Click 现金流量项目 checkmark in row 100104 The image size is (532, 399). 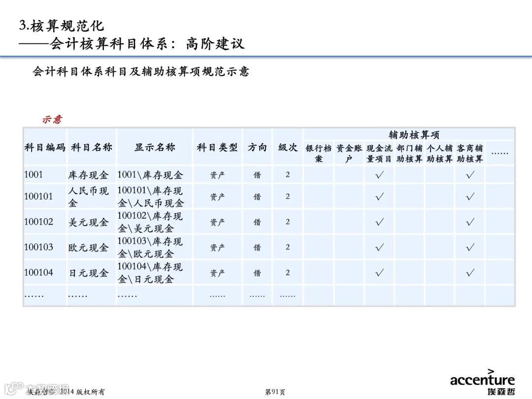click(380, 272)
